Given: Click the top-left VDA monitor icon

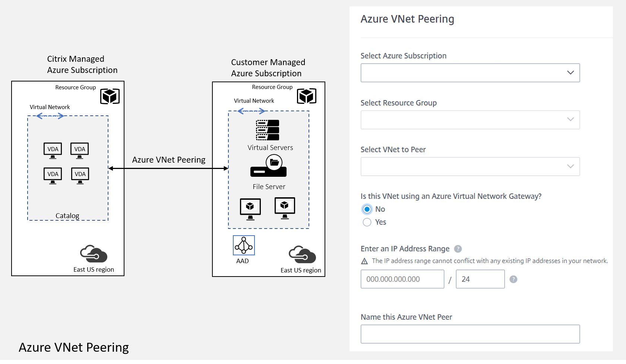Looking at the screenshot, I should (53, 151).
